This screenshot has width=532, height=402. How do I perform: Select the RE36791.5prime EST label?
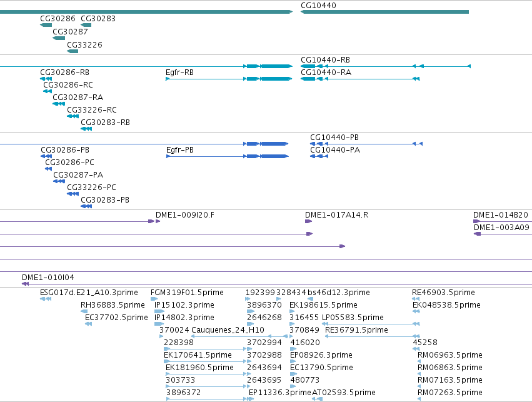tap(356, 330)
